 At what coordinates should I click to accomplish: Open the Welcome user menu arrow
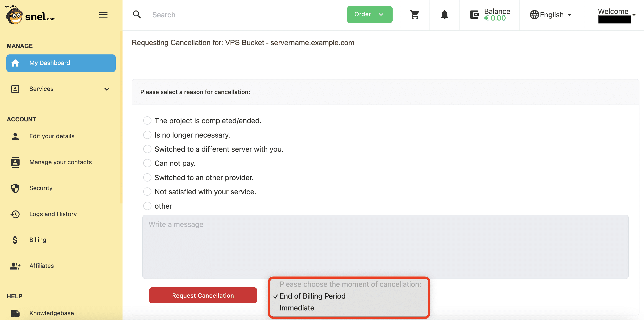tap(634, 15)
